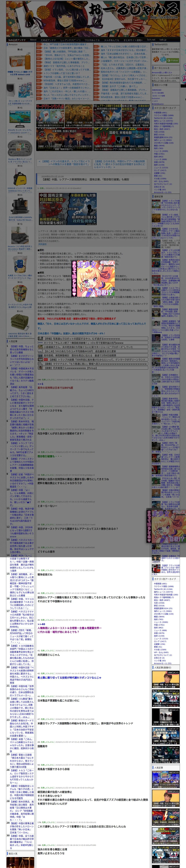Open popular article 14: IKEA 中国7店舗一斉閉店

22,563
